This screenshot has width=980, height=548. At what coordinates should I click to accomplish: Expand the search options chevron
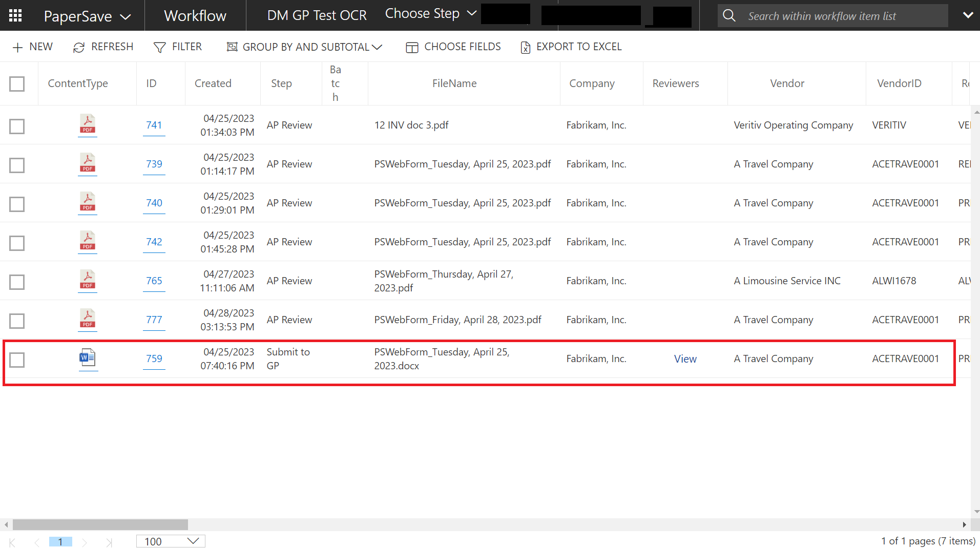(x=968, y=15)
